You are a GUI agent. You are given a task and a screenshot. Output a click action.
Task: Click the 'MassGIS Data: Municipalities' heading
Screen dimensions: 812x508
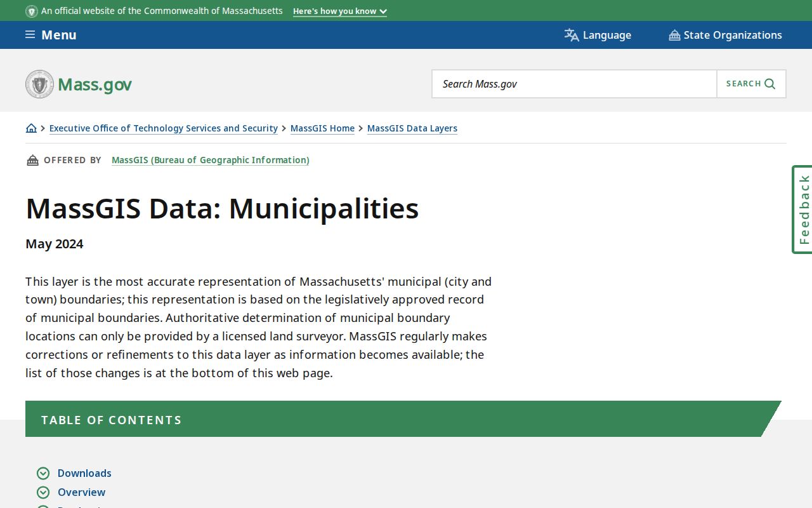tap(222, 208)
